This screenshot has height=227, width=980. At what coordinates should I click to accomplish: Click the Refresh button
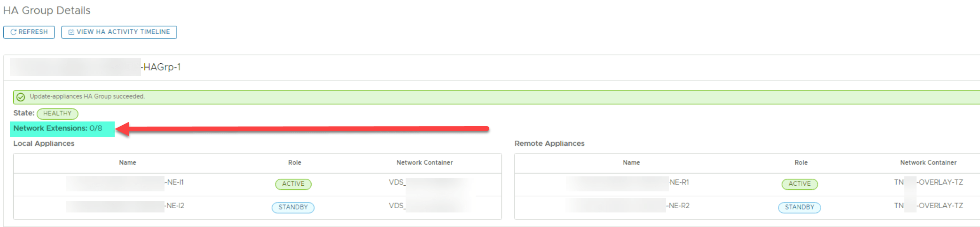pos(29,32)
